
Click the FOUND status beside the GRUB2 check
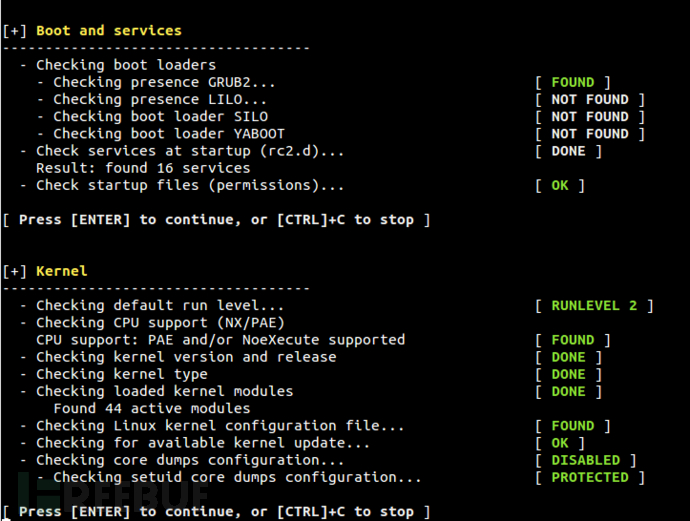[x=572, y=82]
